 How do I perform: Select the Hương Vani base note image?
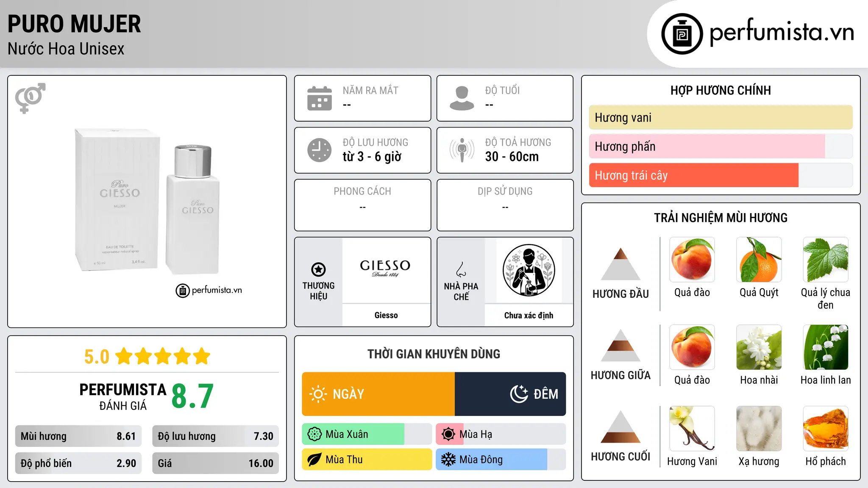(692, 429)
